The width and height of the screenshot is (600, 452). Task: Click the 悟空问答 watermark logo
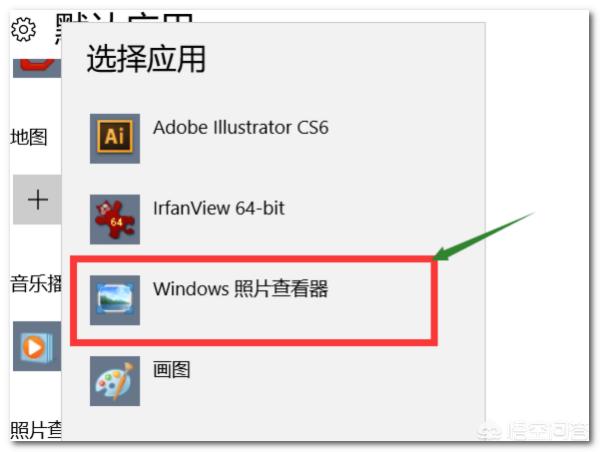[532, 431]
